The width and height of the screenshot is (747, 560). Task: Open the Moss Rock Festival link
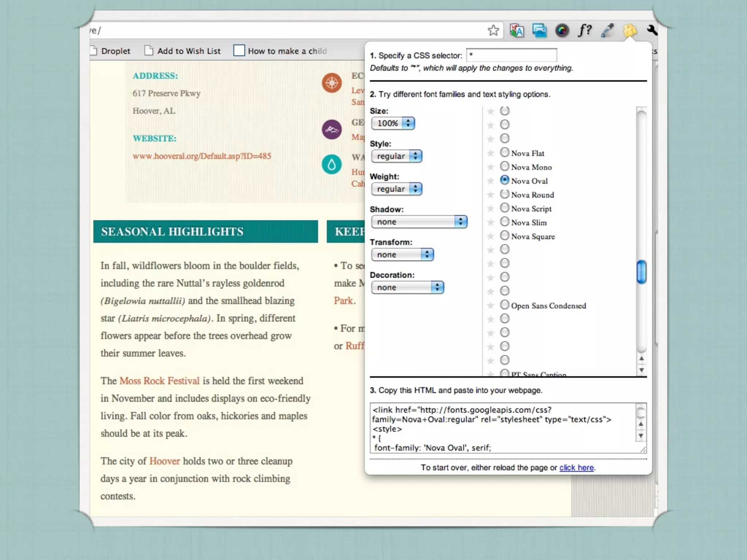(x=159, y=381)
